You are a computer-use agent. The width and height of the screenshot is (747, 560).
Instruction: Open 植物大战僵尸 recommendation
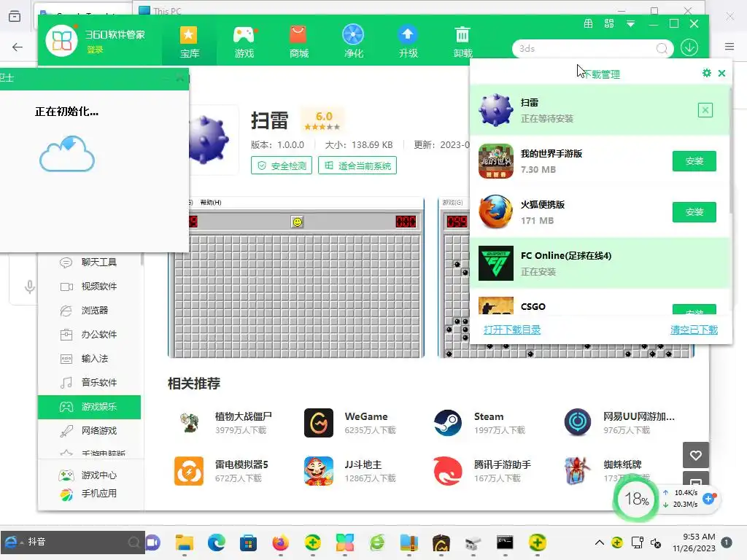tap(224, 422)
